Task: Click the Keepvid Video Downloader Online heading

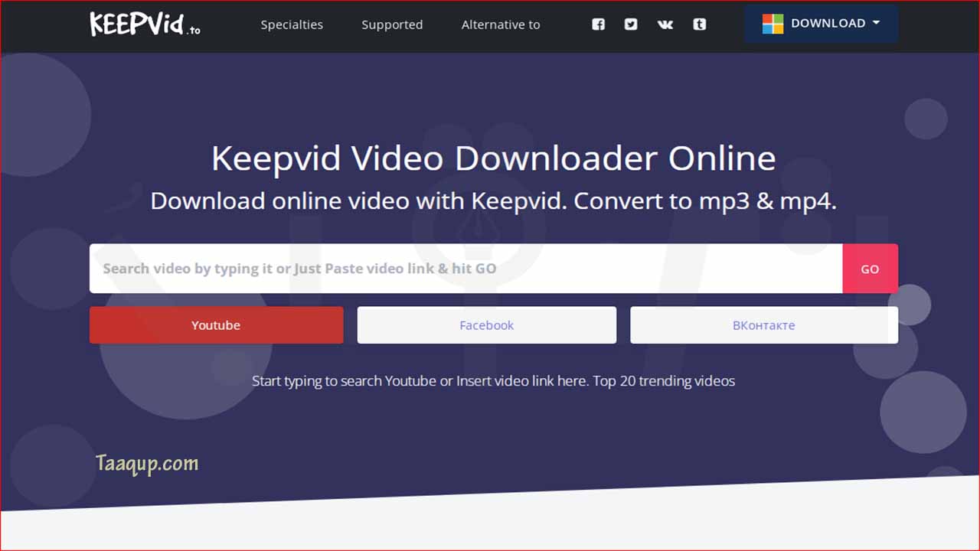Action: tap(494, 158)
